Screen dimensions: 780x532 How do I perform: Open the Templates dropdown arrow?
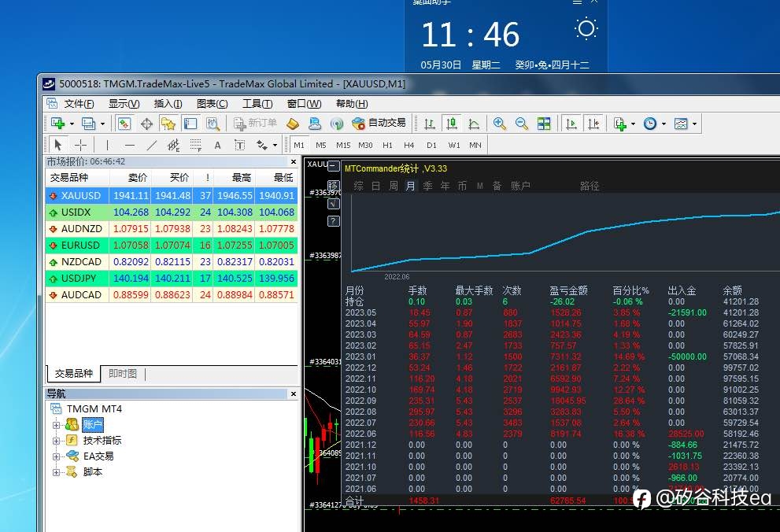pyautogui.click(x=694, y=124)
